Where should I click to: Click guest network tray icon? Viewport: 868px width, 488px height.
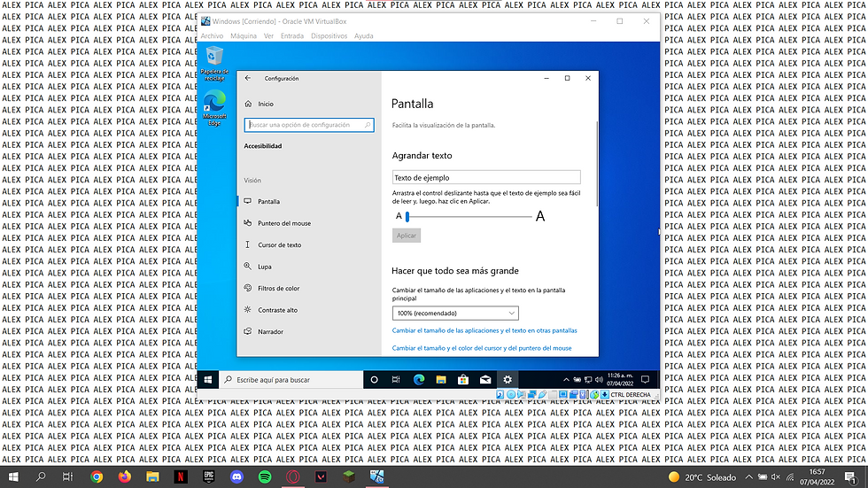pos(588,380)
